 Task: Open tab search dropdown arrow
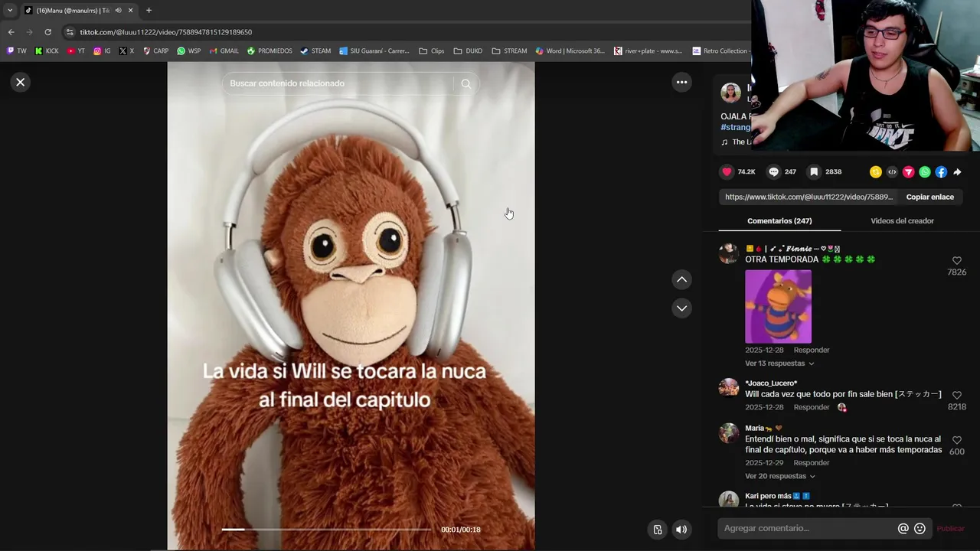(x=10, y=10)
